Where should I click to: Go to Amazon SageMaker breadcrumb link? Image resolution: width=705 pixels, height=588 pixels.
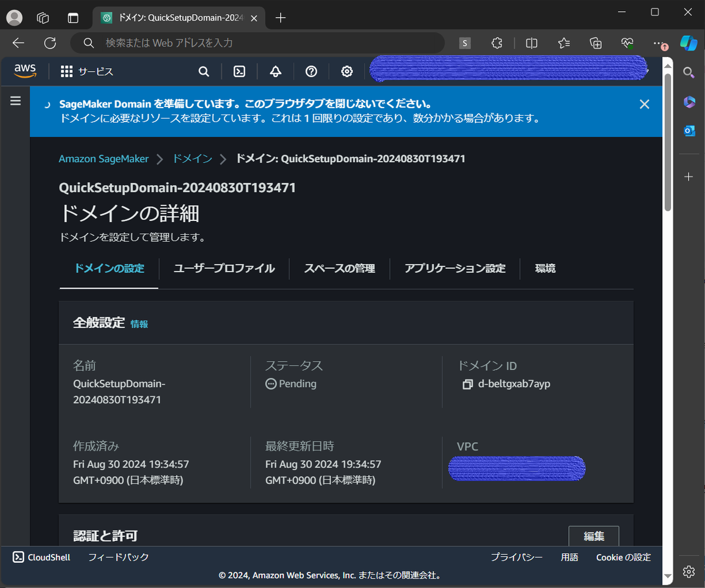point(104,159)
